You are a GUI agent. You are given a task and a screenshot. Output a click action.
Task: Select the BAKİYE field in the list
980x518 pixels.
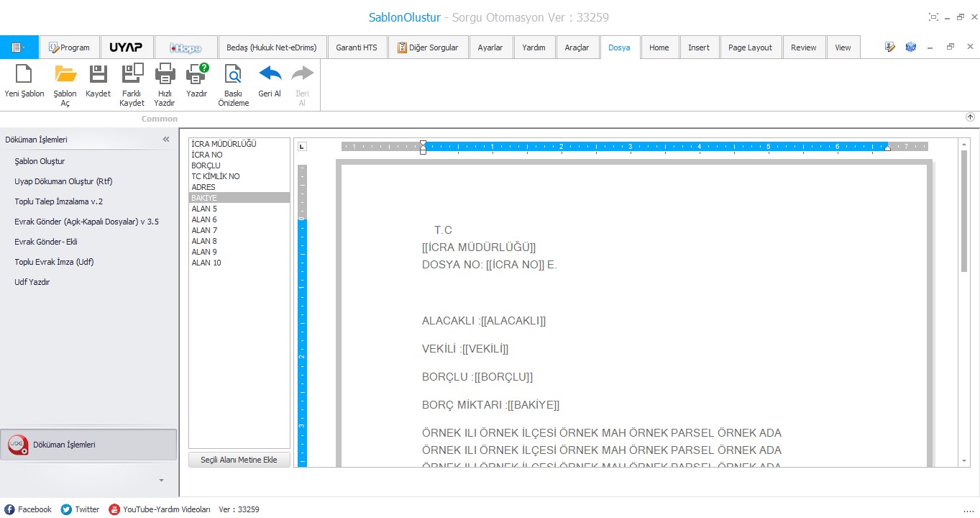pos(239,198)
